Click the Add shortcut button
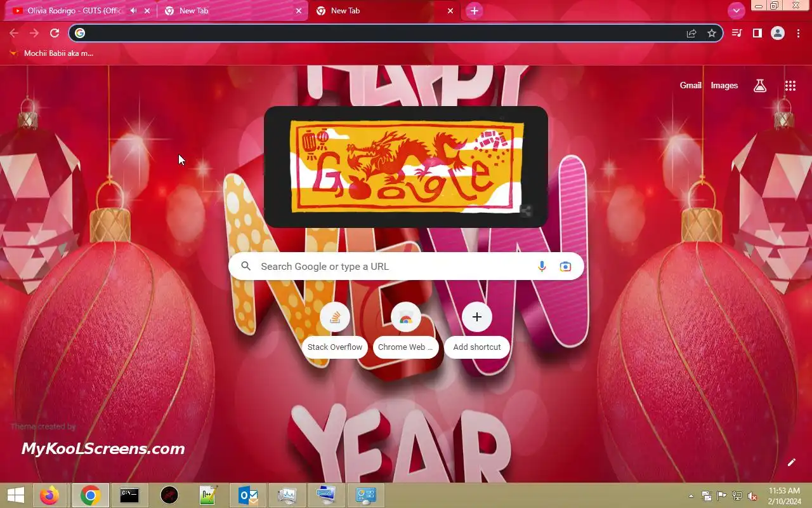Screen dimensions: 812x508 point(477,331)
